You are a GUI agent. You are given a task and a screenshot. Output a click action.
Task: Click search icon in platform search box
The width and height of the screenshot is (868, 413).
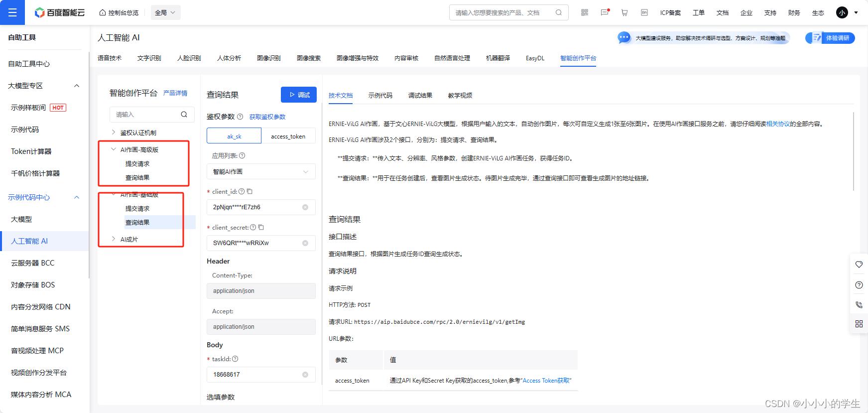tap(184, 114)
